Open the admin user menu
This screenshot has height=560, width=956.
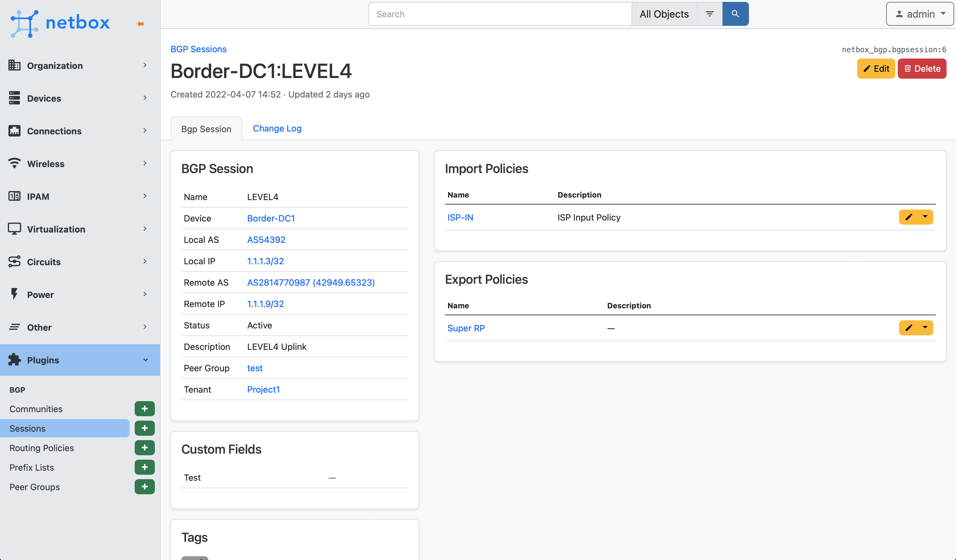tap(919, 14)
